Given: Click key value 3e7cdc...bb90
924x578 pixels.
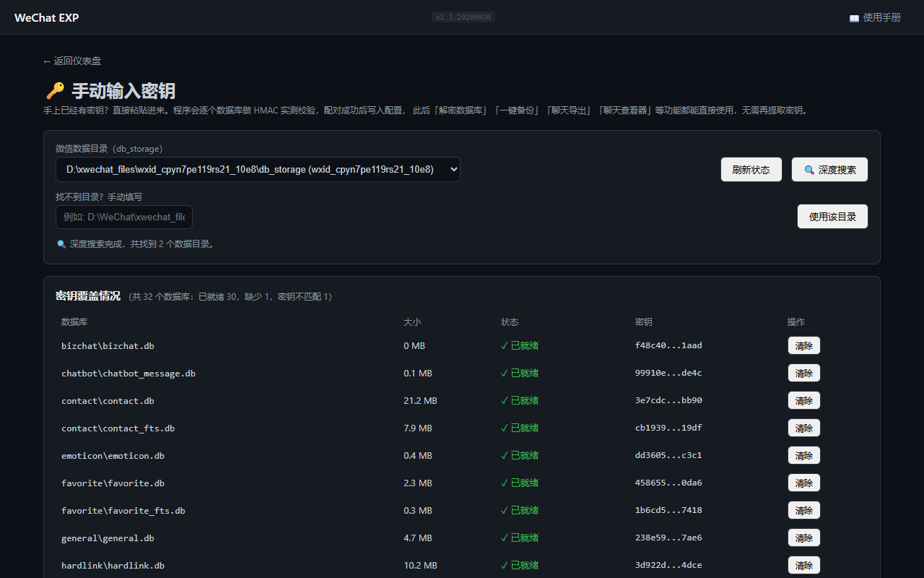Looking at the screenshot, I should coord(668,401).
